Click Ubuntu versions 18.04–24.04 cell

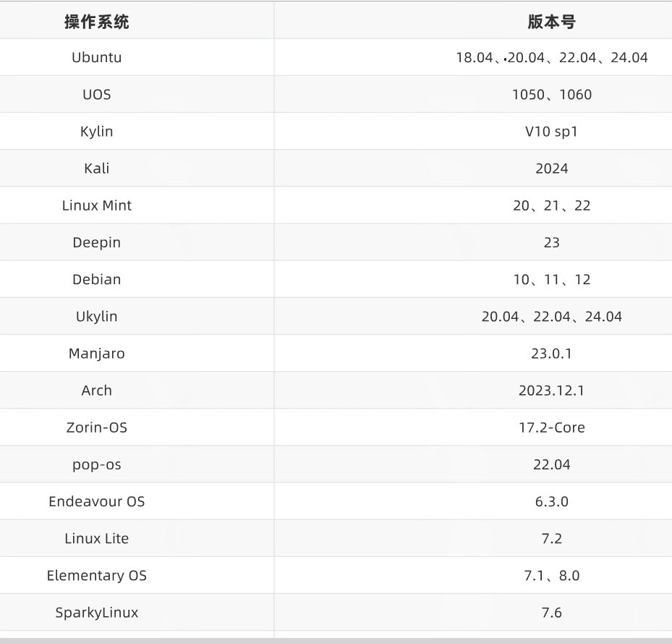[x=551, y=58]
